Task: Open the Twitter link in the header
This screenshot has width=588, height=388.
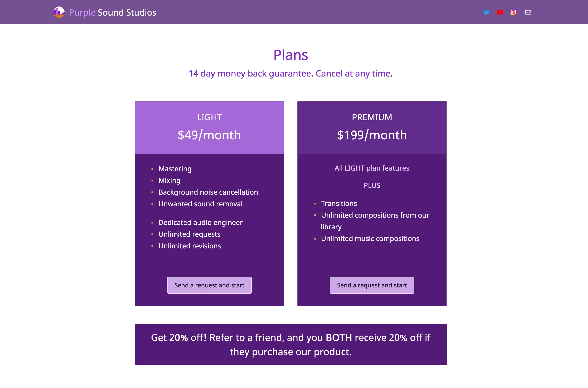Action: coord(486,12)
